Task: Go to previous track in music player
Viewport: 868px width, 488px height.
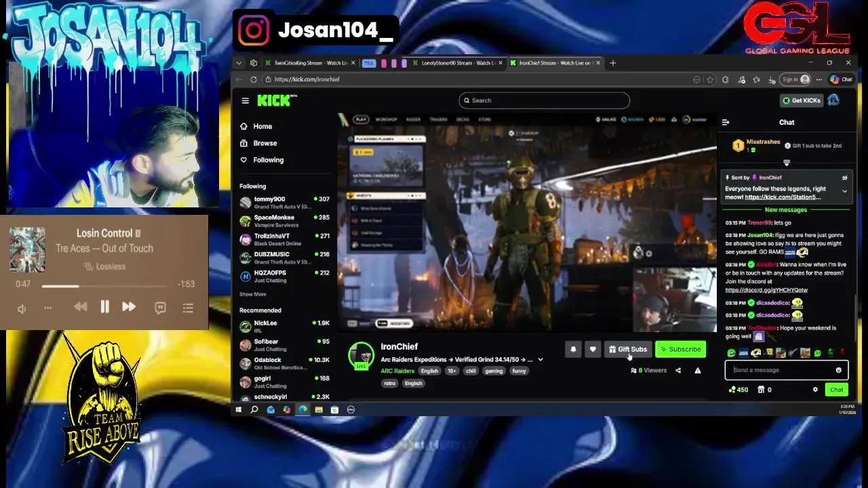Action: pos(80,307)
